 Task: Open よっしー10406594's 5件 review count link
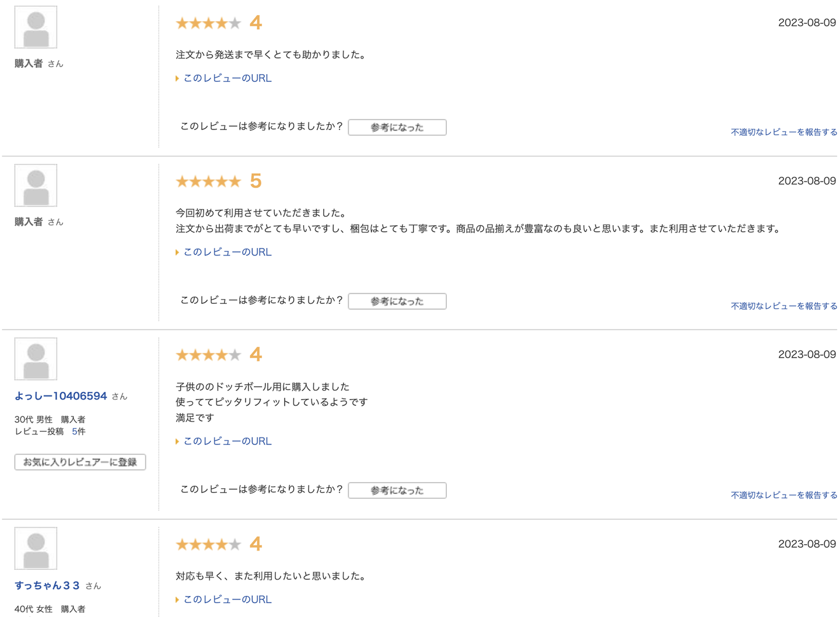click(x=78, y=432)
